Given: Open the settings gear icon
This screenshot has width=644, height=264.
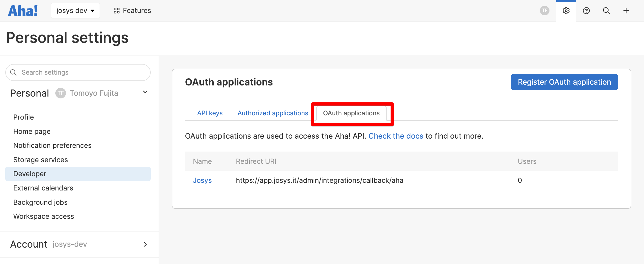Looking at the screenshot, I should (x=566, y=11).
